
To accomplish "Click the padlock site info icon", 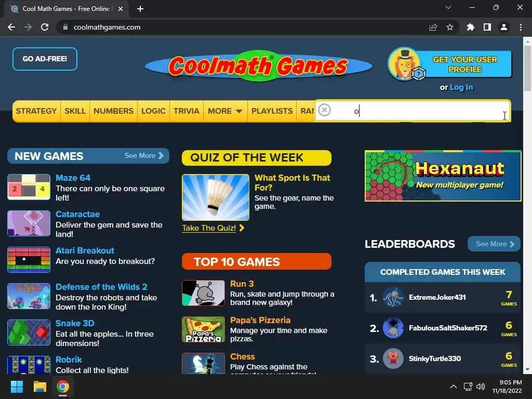I will point(65,27).
